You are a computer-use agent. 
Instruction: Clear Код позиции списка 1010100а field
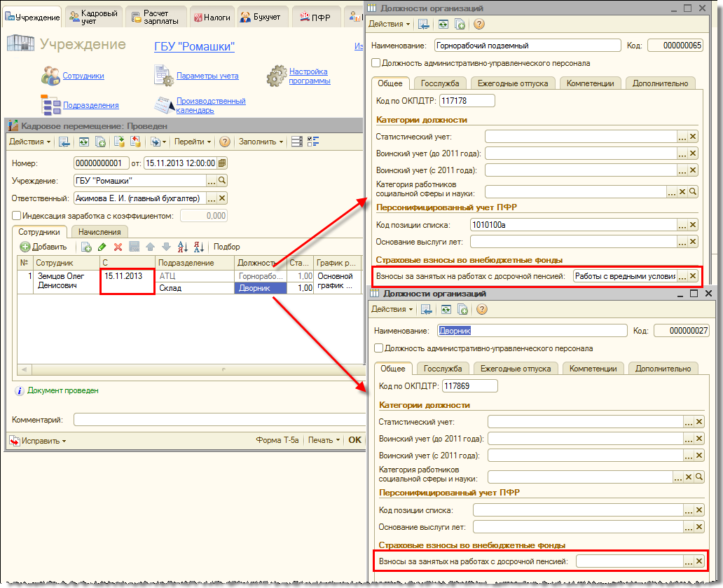(x=693, y=225)
